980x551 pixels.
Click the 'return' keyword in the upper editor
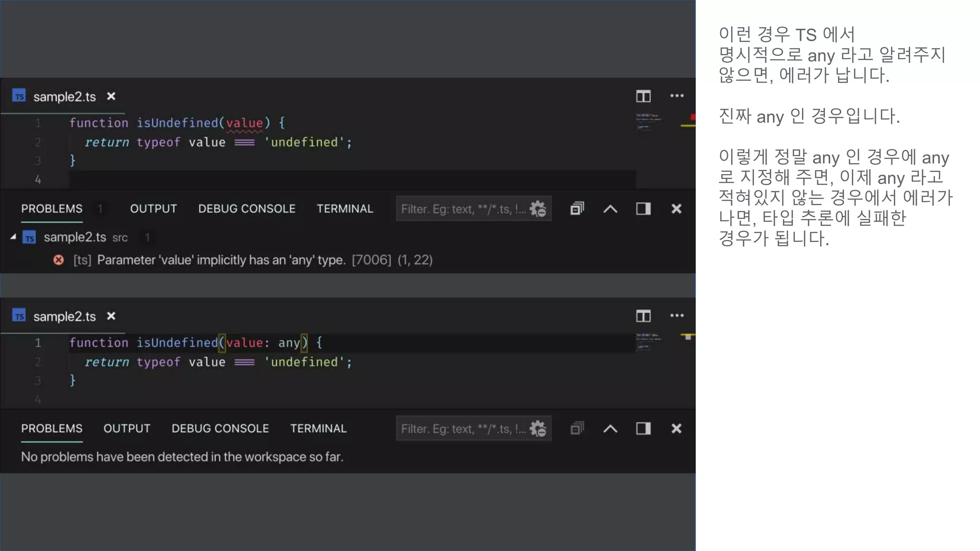[x=107, y=142]
